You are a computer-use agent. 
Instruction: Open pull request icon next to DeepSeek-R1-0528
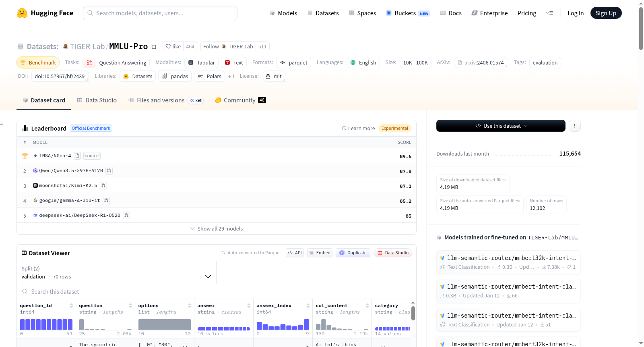[x=126, y=215]
